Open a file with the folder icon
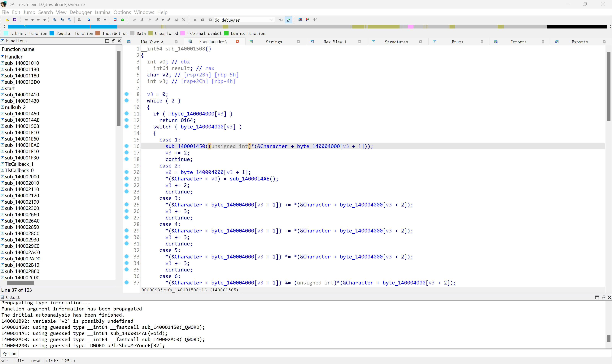Viewport: 612px width, 364px height. tap(7, 20)
